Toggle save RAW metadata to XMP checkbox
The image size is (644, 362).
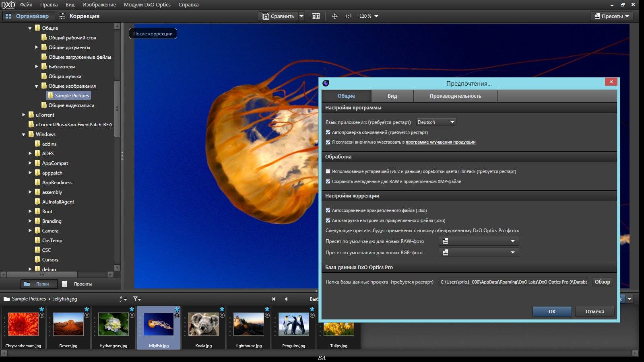tap(328, 181)
